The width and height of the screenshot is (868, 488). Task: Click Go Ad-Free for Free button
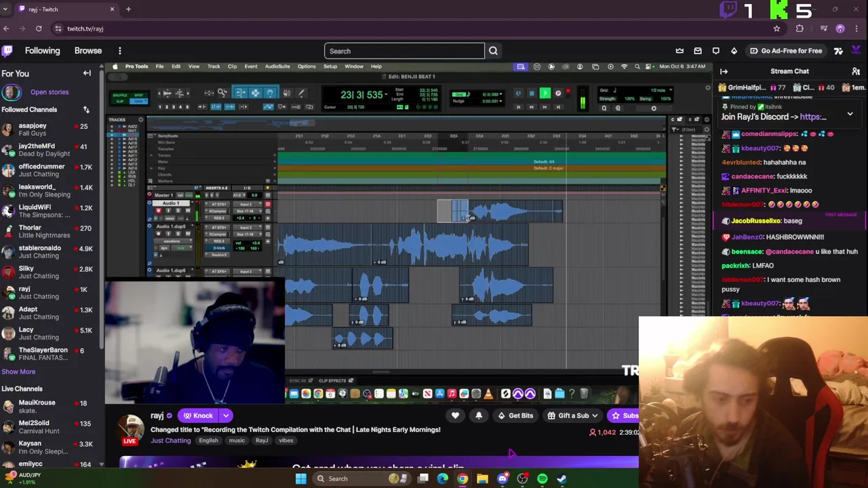pyautogui.click(x=785, y=51)
